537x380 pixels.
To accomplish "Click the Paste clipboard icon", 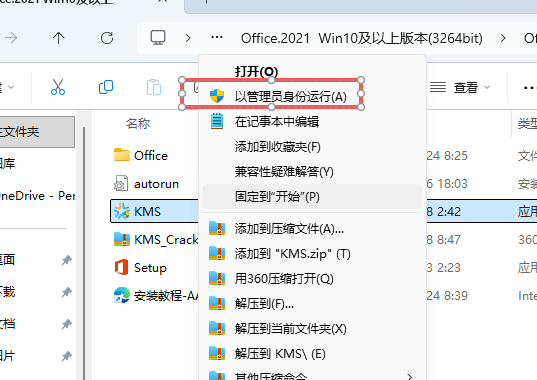I will 154,87.
